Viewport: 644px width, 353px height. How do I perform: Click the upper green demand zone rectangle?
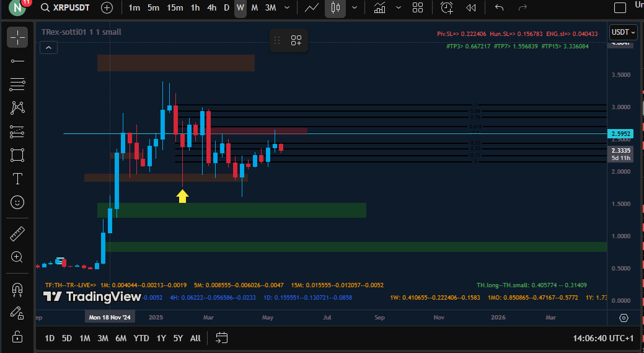tap(232, 210)
